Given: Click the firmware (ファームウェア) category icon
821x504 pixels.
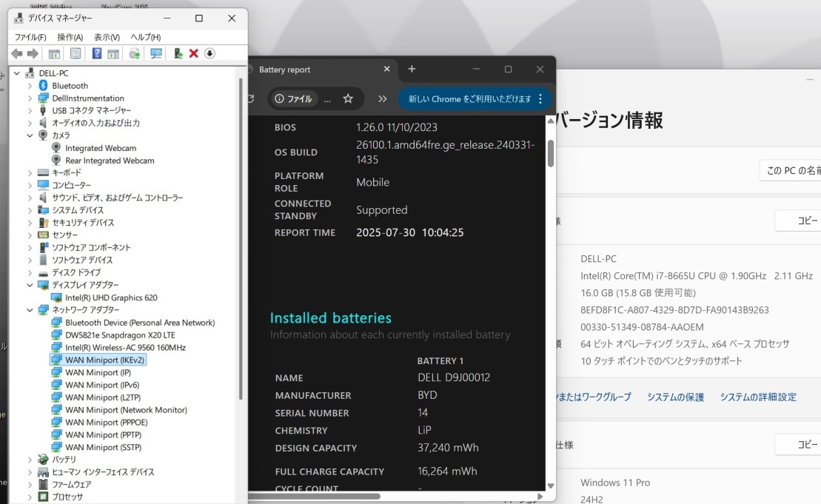Looking at the screenshot, I should pyautogui.click(x=43, y=484).
